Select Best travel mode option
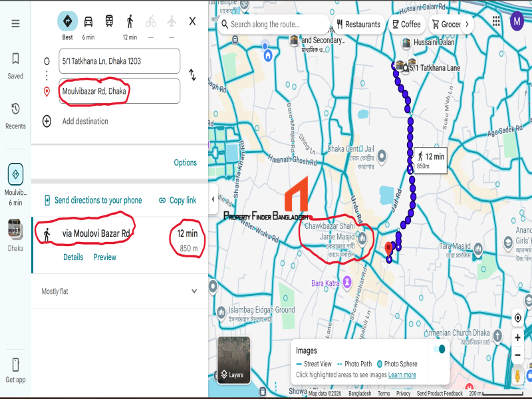The image size is (532, 399). tap(68, 21)
